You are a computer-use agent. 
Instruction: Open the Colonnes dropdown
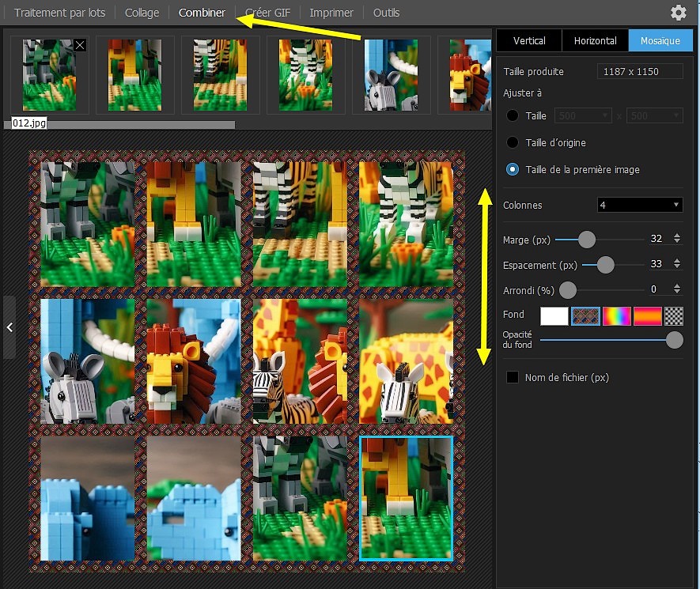(640, 205)
